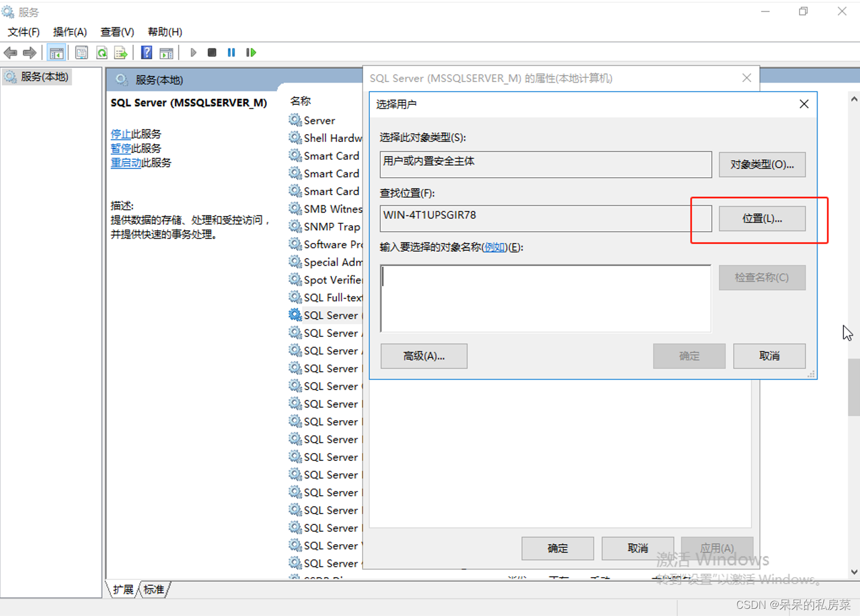Switch to the 扩展 tab
The height and width of the screenshot is (616, 860).
[123, 590]
